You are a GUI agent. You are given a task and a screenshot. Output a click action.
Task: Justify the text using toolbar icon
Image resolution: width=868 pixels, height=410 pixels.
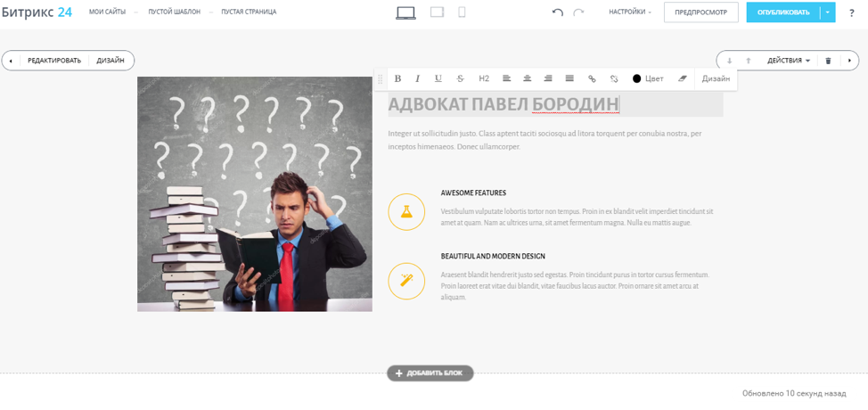click(x=569, y=78)
